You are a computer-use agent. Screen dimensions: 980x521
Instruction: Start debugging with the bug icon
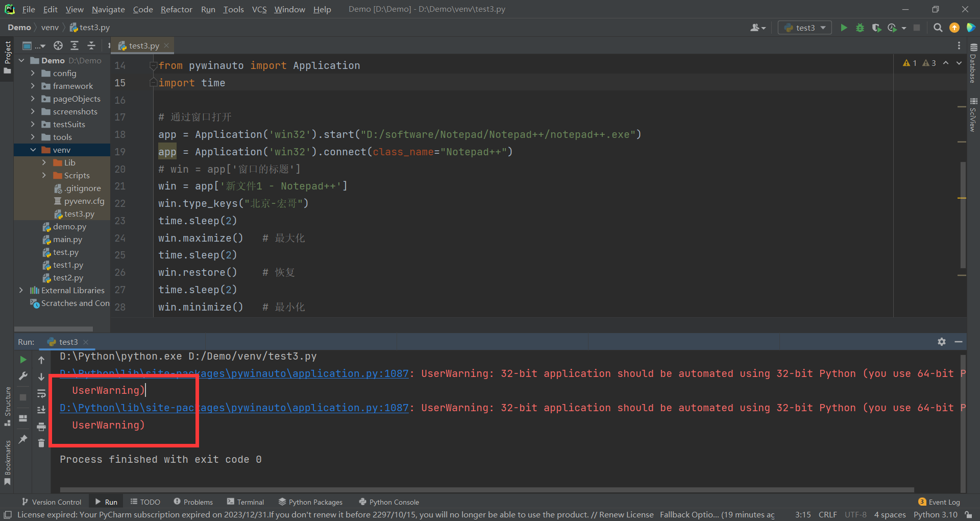coord(860,28)
